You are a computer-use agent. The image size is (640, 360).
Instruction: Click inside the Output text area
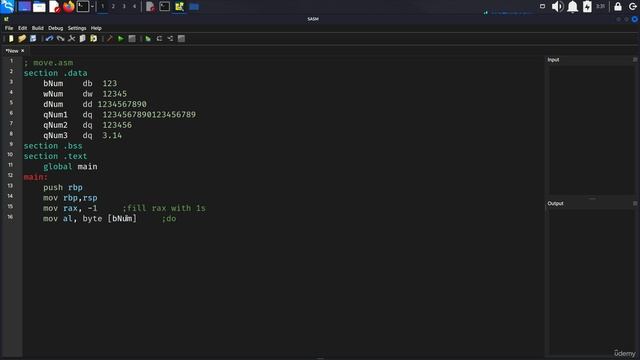click(591, 282)
